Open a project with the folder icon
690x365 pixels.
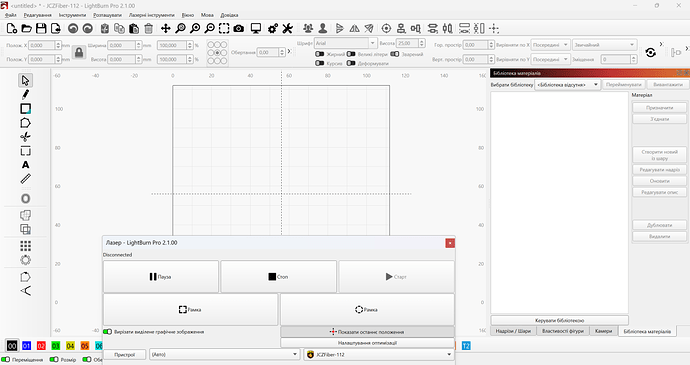point(26,29)
